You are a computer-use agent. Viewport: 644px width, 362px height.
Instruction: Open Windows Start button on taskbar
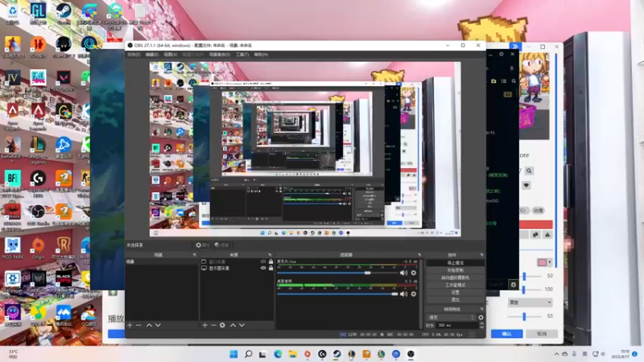click(233, 354)
